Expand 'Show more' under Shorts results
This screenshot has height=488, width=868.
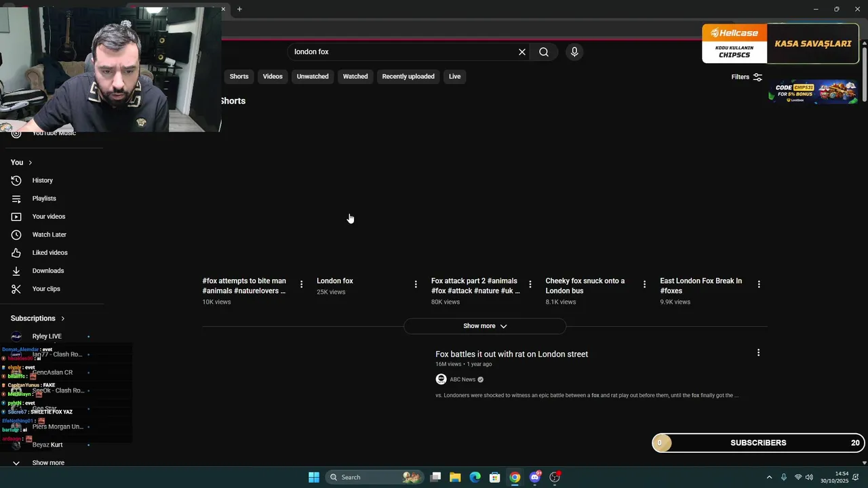pos(485,326)
